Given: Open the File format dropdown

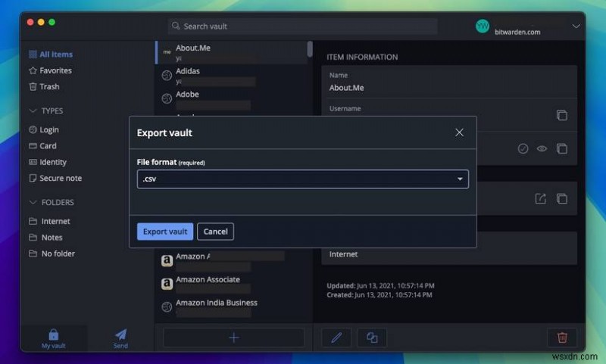Looking at the screenshot, I should [x=302, y=179].
